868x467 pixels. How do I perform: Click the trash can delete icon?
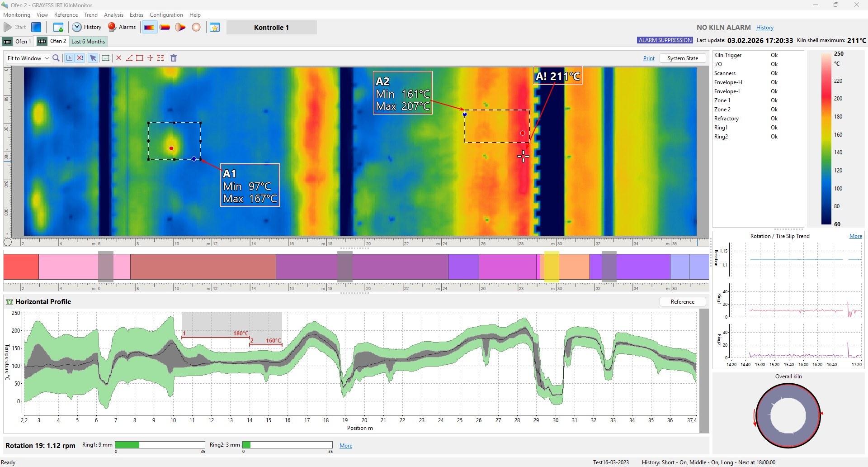point(173,58)
